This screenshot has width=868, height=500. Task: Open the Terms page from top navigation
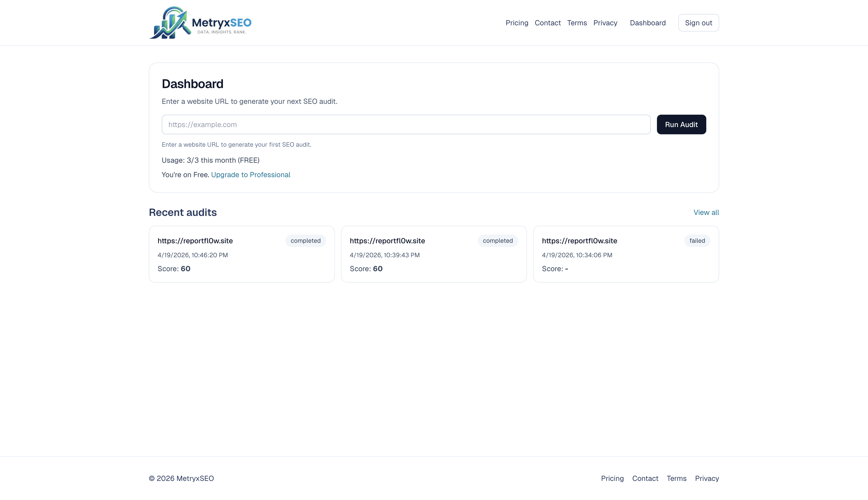point(577,23)
